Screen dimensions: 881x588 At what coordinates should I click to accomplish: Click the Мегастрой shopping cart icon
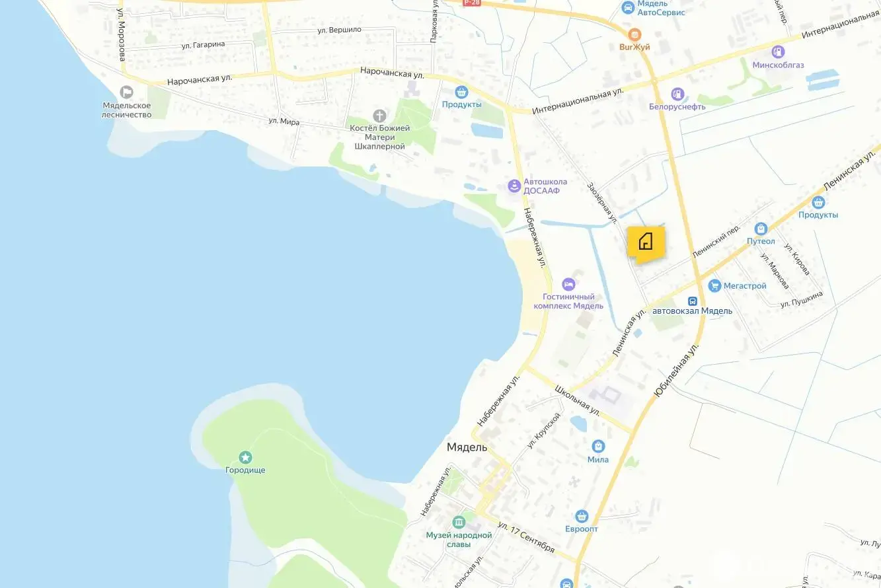714,285
